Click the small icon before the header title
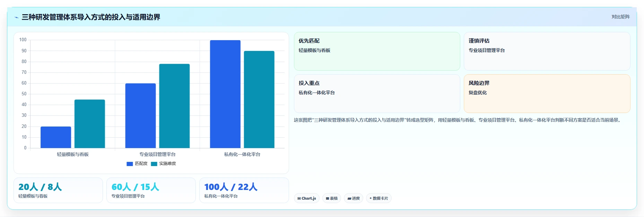 (x=16, y=17)
